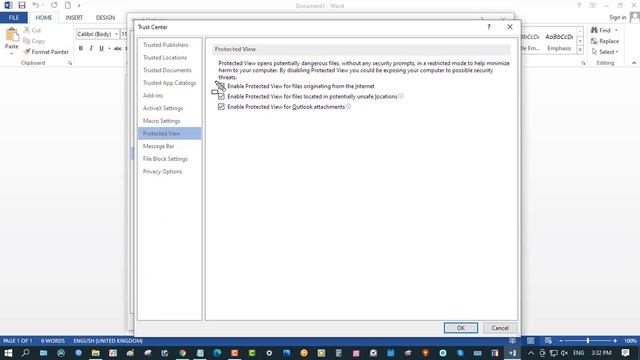Viewport: 640px width, 360px height.
Task: Show info icon for unsafe locations option
Action: click(x=401, y=96)
